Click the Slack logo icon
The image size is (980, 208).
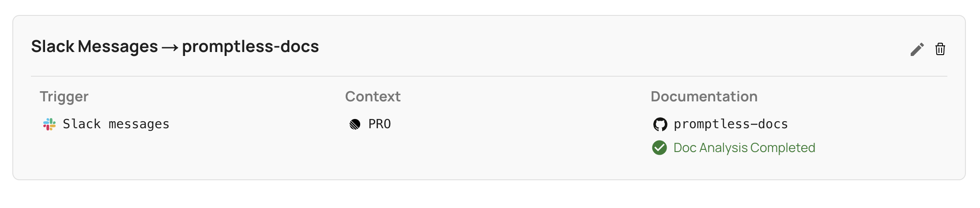49,124
